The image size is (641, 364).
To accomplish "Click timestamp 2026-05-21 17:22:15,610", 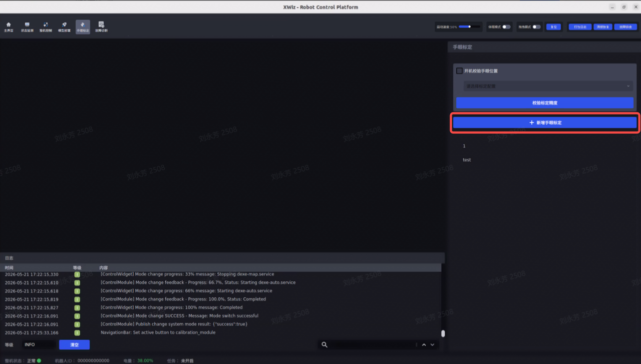I will [32, 282].
